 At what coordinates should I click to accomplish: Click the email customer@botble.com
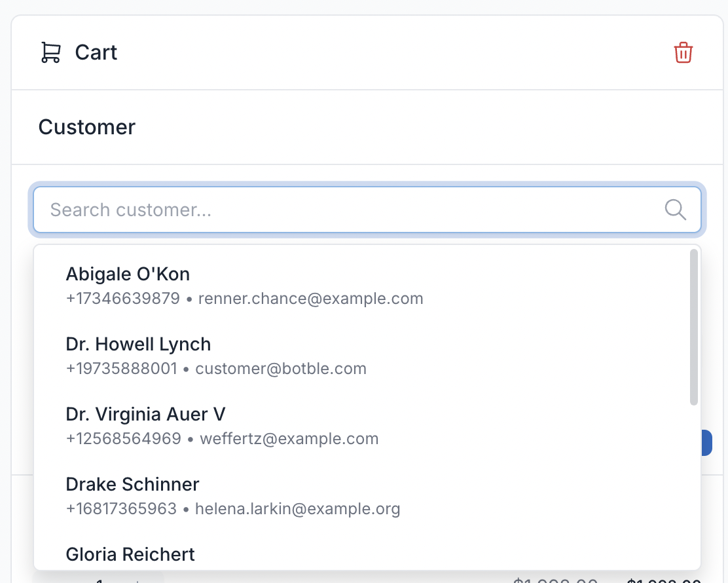281,368
